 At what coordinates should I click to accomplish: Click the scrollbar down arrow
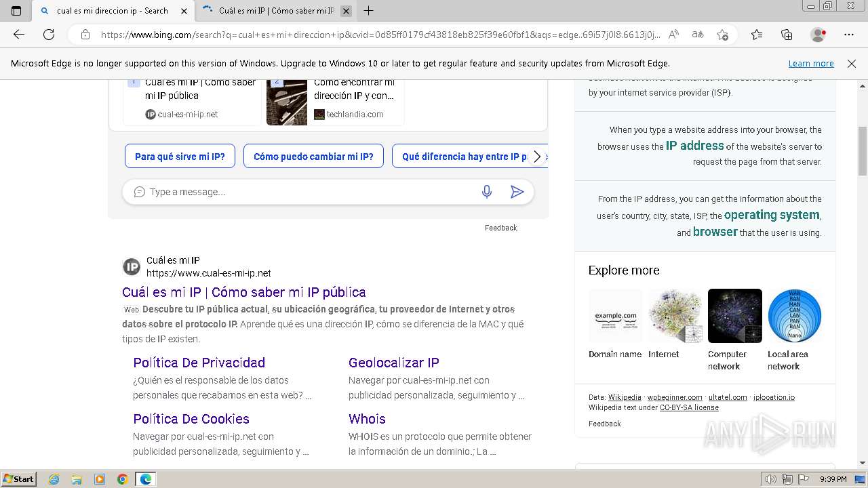[863, 464]
